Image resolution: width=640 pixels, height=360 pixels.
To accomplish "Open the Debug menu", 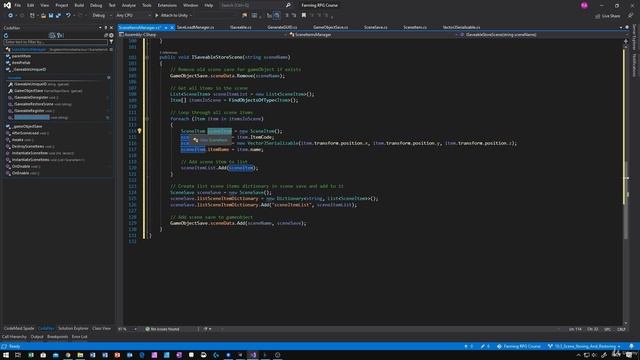I will click(x=96, y=5).
